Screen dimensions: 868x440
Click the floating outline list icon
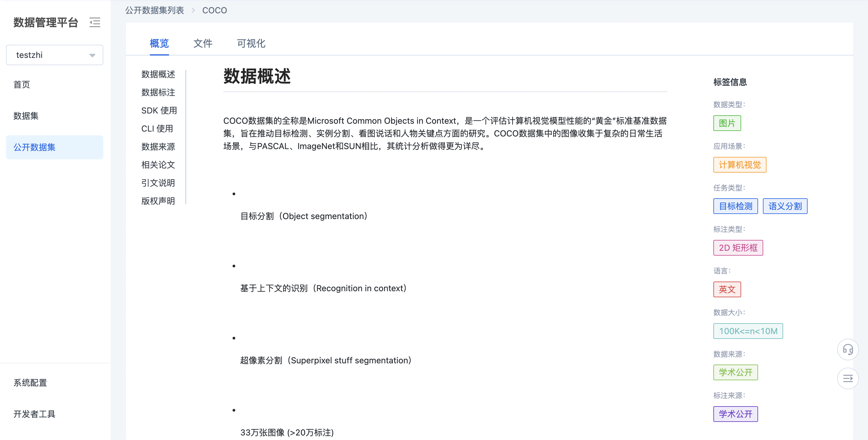click(x=848, y=378)
